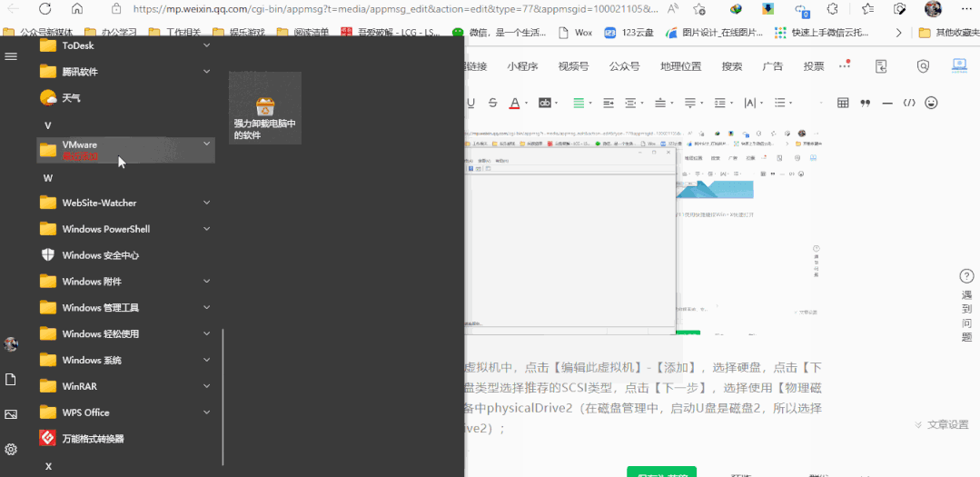Open 其他收藏夹 bookmarks folder
Viewport: 980px width, 477px height.
949,33
